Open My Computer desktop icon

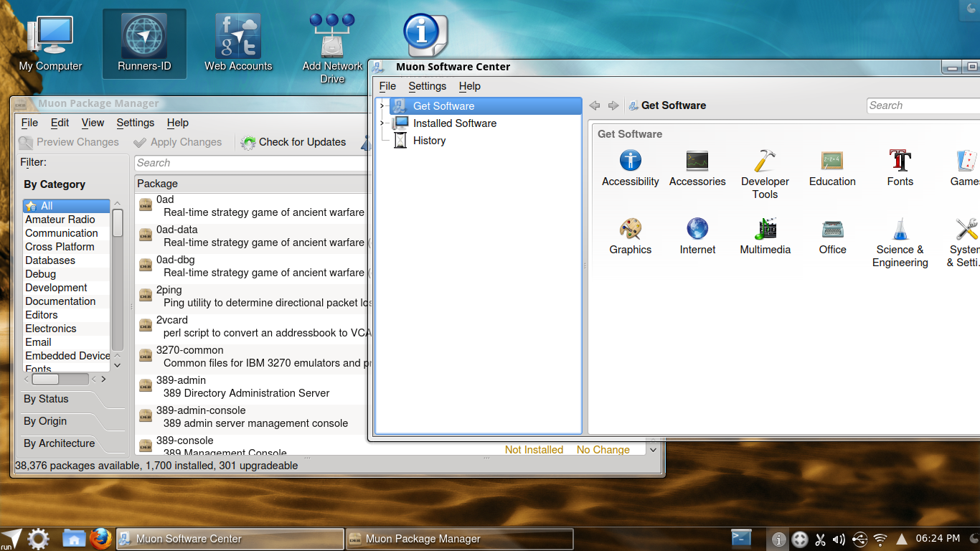[50, 43]
